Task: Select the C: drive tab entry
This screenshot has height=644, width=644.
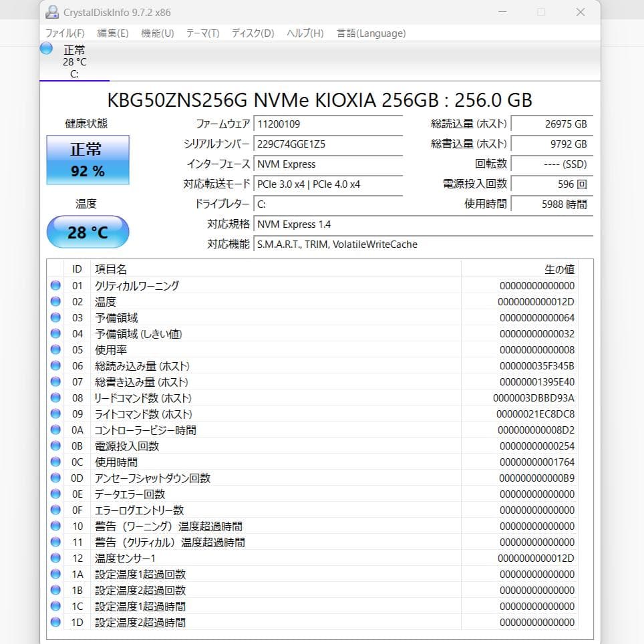Action: click(74, 61)
